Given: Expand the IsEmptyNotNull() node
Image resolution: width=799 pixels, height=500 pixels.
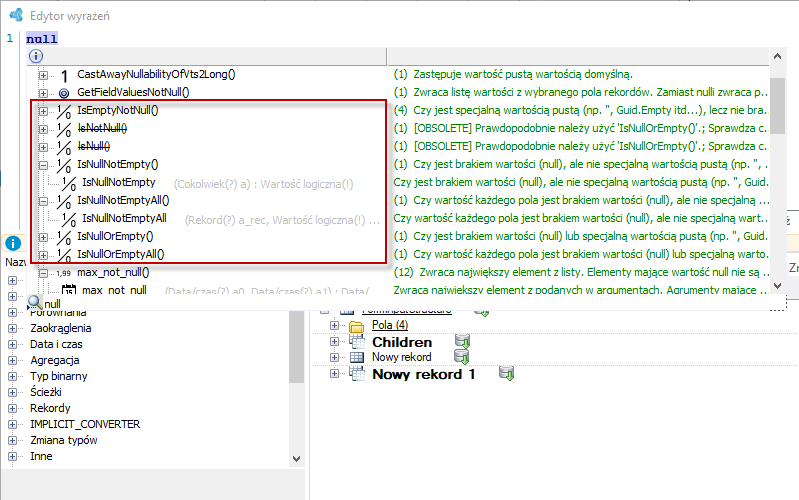Looking at the screenshot, I should point(43,111).
